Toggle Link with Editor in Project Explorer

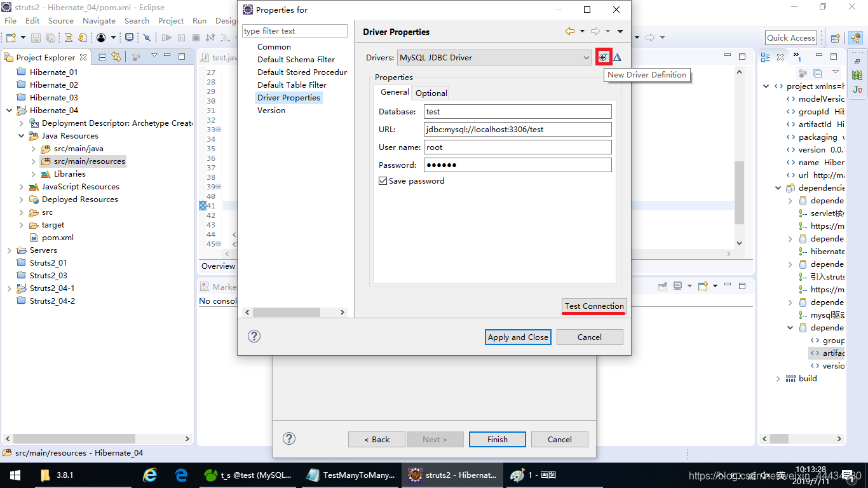pyautogui.click(x=116, y=57)
